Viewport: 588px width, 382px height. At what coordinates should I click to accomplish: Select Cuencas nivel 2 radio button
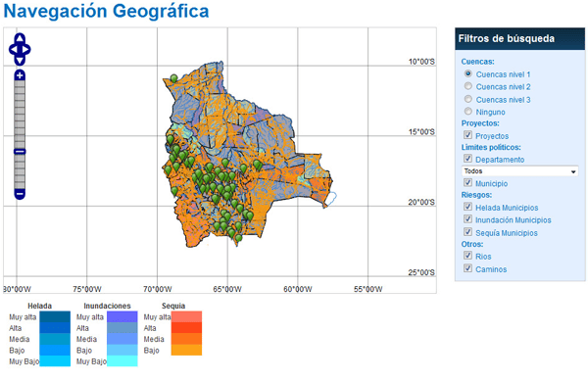tap(468, 86)
